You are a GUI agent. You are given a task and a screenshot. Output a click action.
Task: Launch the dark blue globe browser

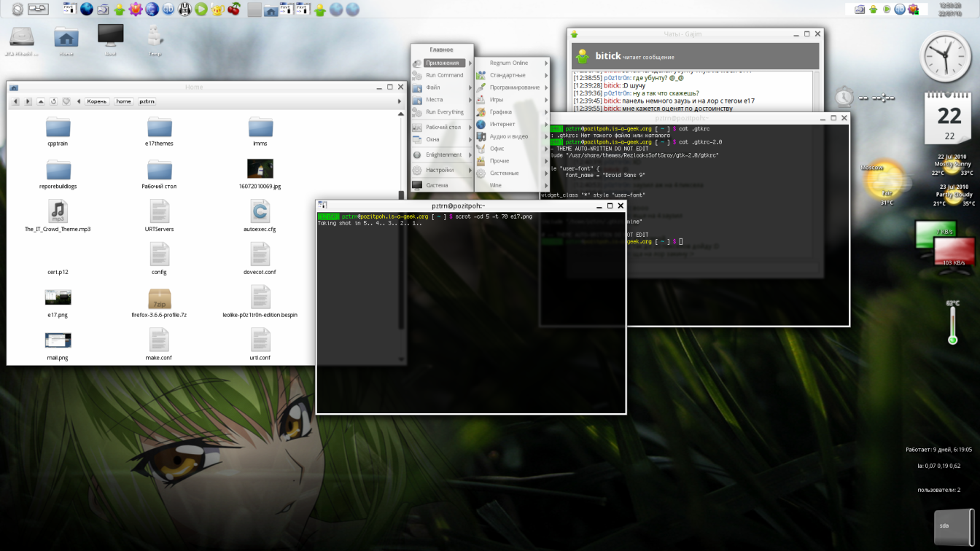(x=87, y=9)
